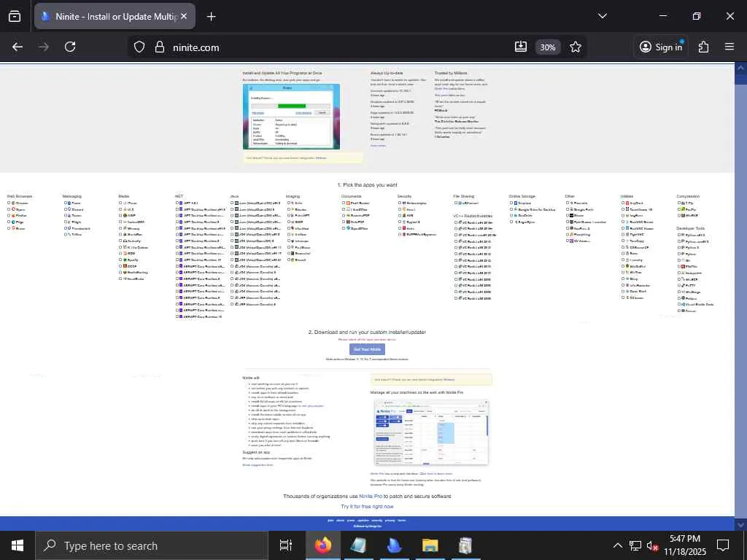Click Sign in in the Firefox toolbar

tap(661, 47)
